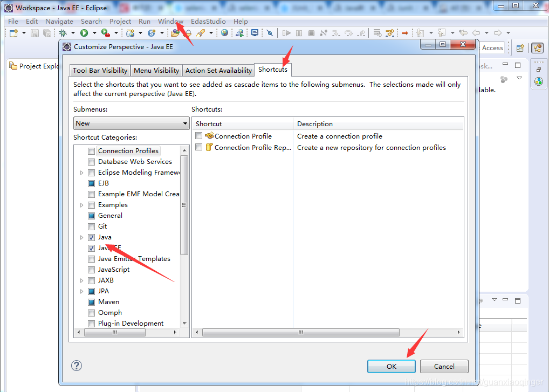Click the Connection Profile Repository icon
The height and width of the screenshot is (392, 549).
(x=209, y=147)
